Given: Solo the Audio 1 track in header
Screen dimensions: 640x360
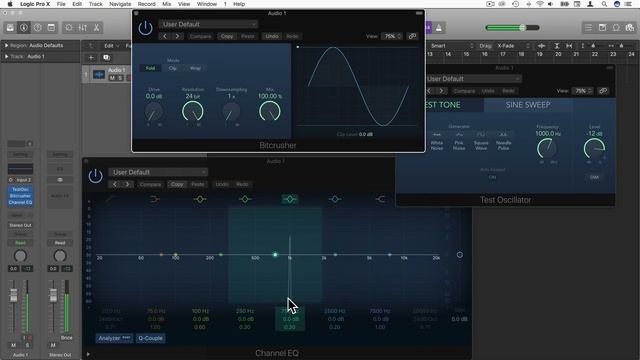Looking at the screenshot, I should tap(120, 78).
